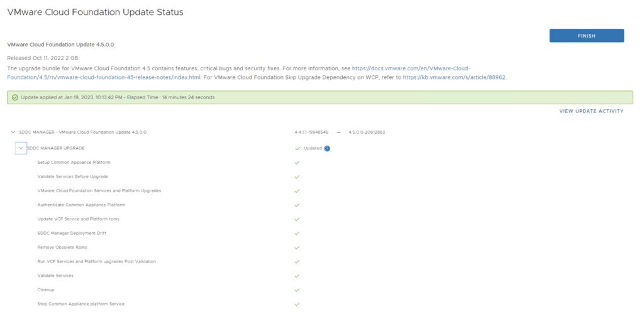Click checkmark for Cleanup step
The height and width of the screenshot is (319, 644).
297,290
